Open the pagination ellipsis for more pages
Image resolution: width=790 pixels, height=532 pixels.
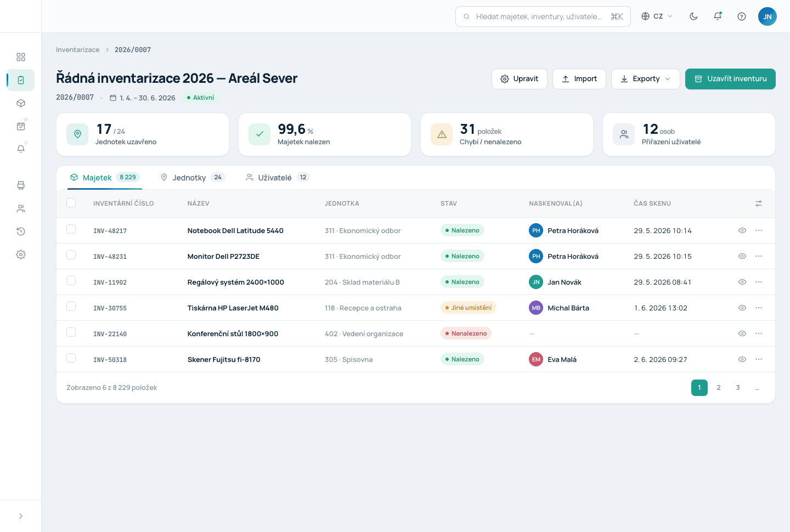[757, 388]
